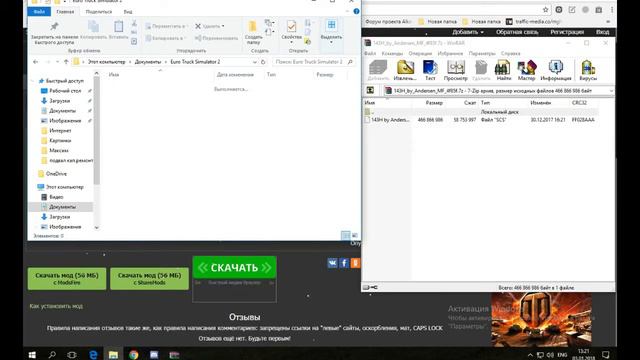
Task: Open Action Center notifications icon
Action: [x=606, y=355]
